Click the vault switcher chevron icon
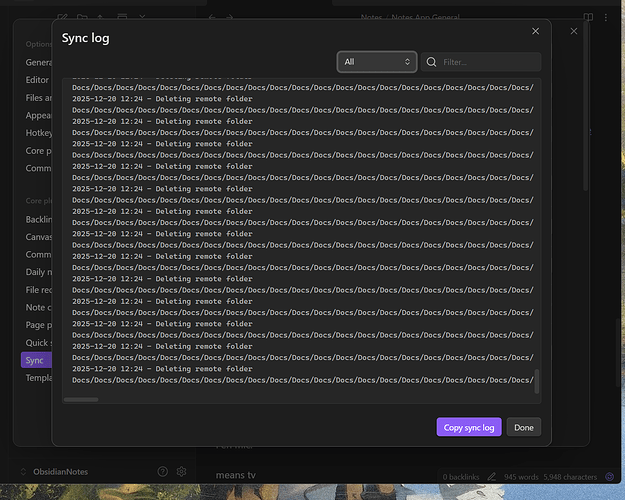This screenshot has width=625, height=500. (x=24, y=471)
